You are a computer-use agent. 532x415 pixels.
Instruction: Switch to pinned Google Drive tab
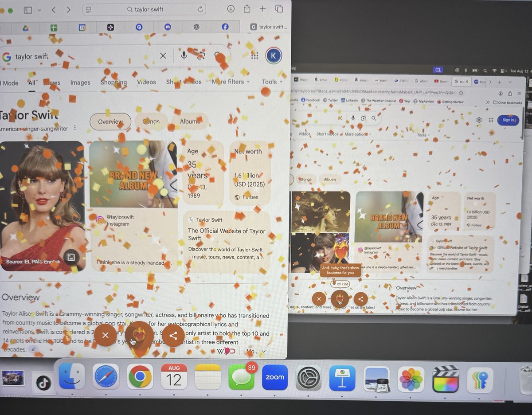pyautogui.click(x=26, y=27)
